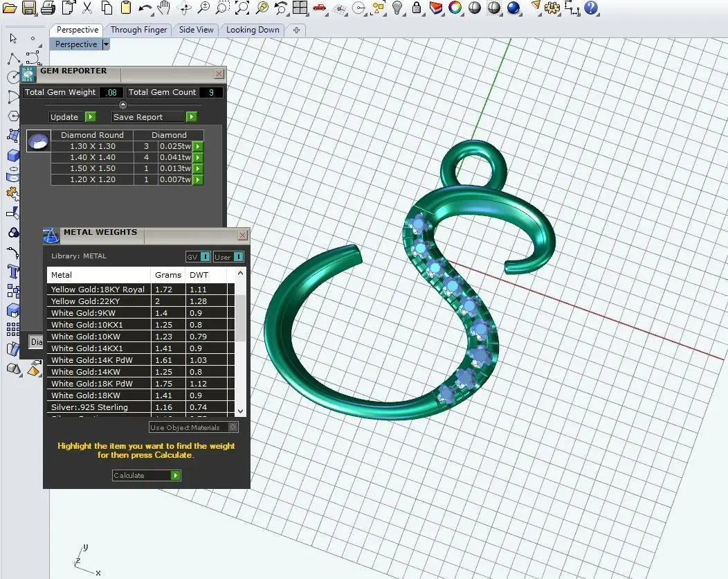The image size is (728, 579).
Task: Enable the Use Object Materials checkbox
Action: [x=233, y=427]
